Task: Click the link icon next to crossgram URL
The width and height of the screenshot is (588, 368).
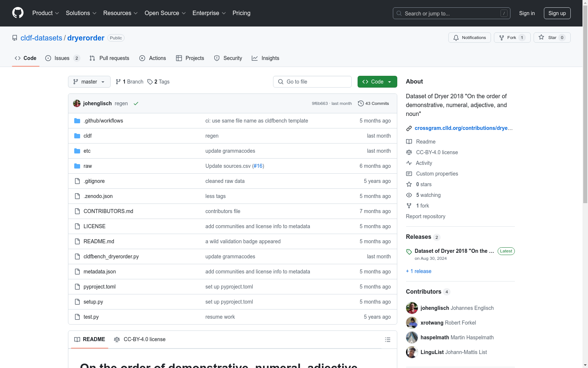Action: pyautogui.click(x=409, y=128)
